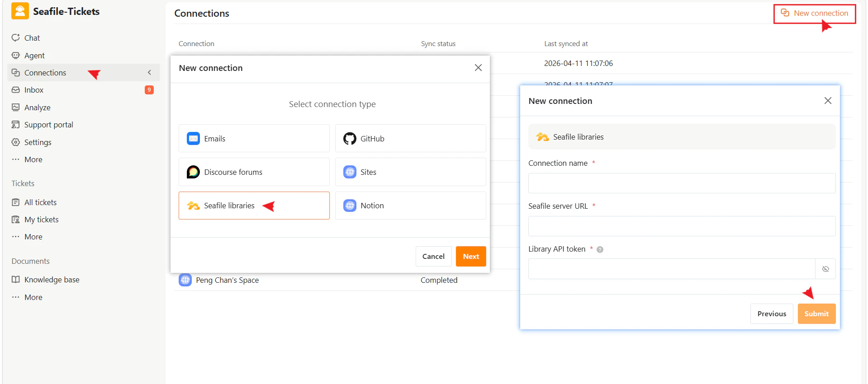Open the Inbox sidebar item
Screen dimensions: 868x384
pos(34,90)
